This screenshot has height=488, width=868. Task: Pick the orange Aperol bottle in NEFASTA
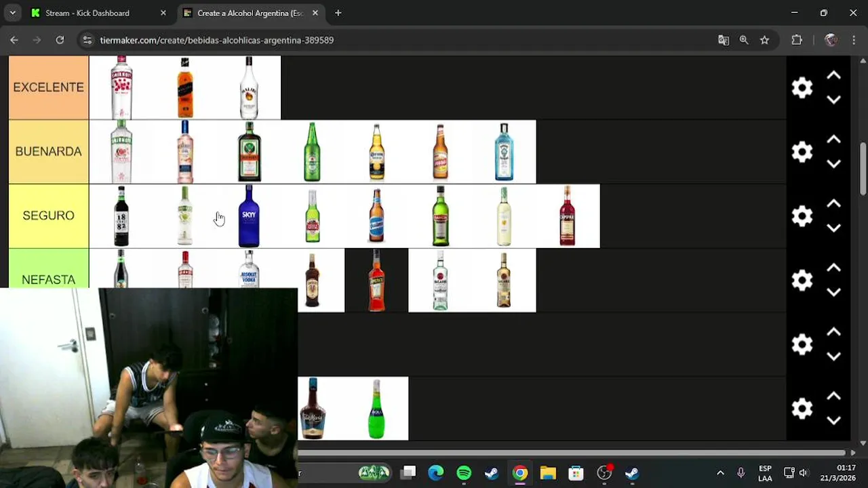click(x=376, y=281)
